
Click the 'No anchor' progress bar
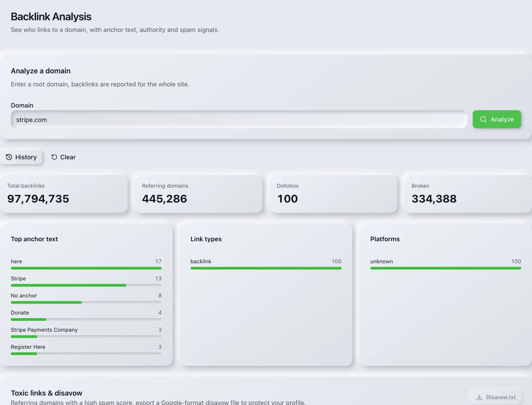86,303
